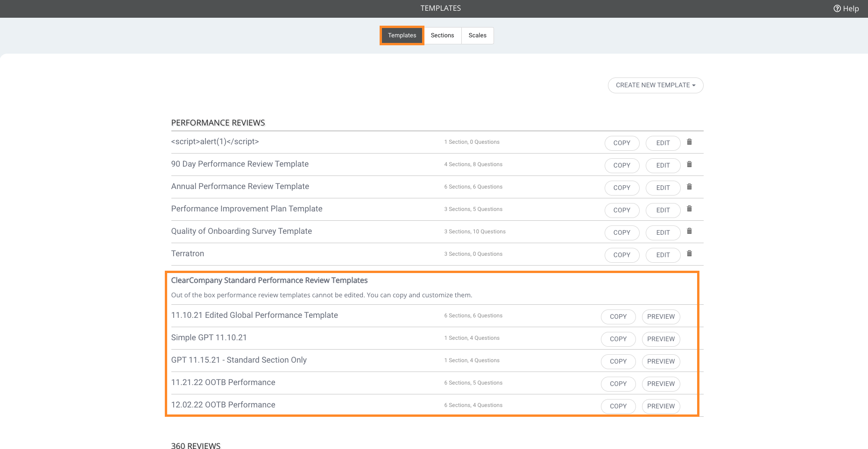868x449 pixels.
Task: Click '12.02.22 OOTB Performance' template name
Action: tap(223, 405)
